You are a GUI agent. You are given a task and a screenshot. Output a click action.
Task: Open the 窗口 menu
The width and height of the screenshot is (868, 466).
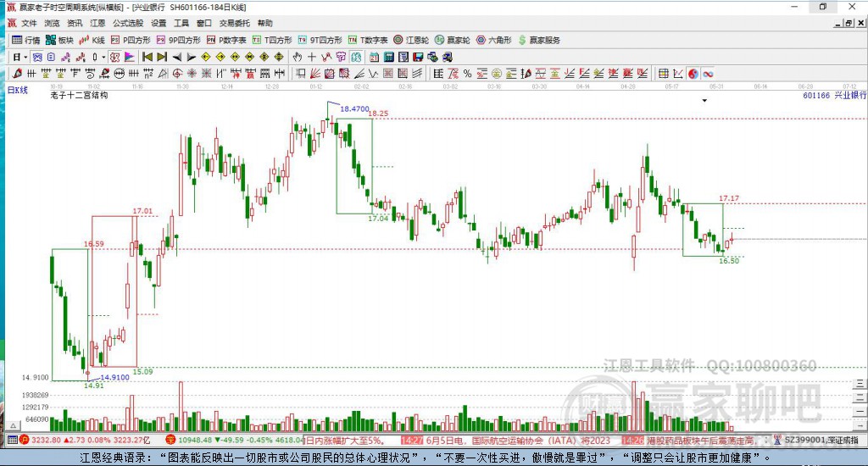204,23
